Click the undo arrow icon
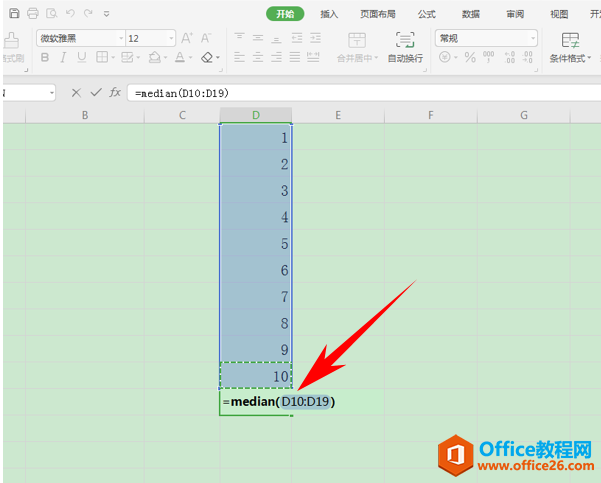Image resolution: width=601 pixels, height=483 pixels. (x=70, y=14)
